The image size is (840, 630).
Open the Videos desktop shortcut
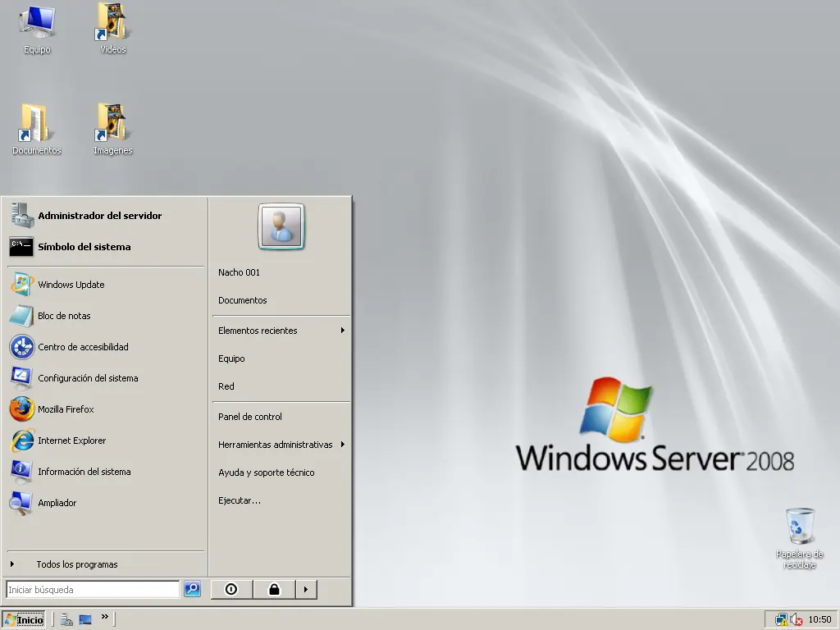[113, 29]
